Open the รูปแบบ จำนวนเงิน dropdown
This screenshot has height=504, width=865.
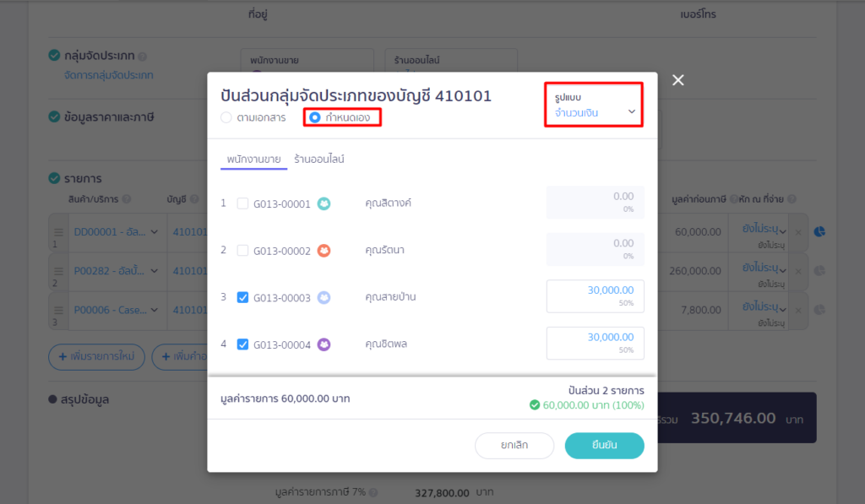(594, 106)
